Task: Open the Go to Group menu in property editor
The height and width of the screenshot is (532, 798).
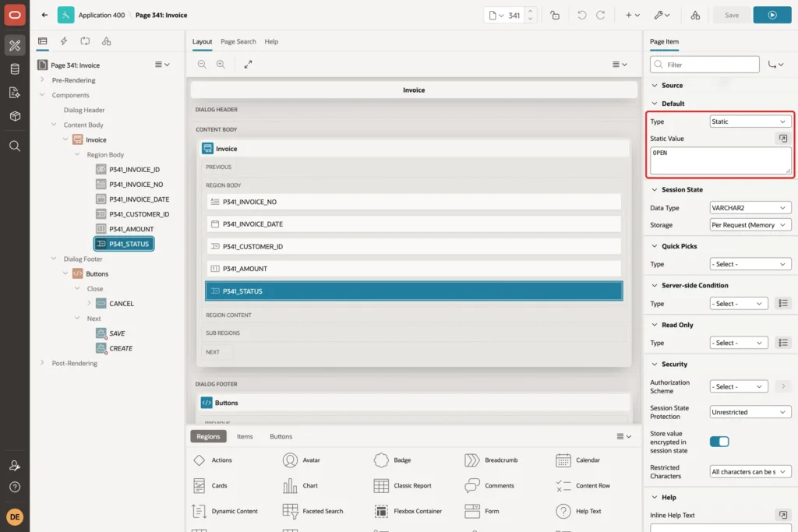Action: (776, 65)
